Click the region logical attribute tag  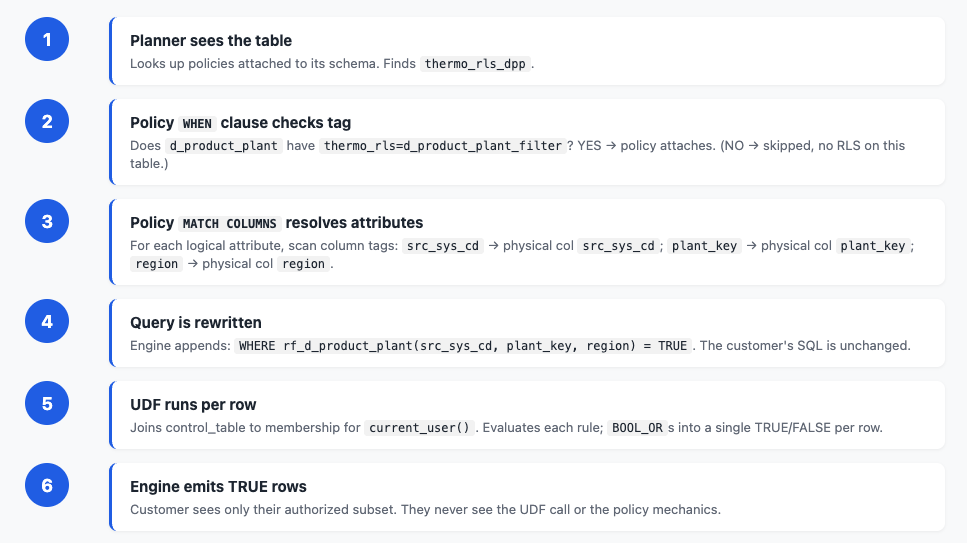tap(157, 263)
